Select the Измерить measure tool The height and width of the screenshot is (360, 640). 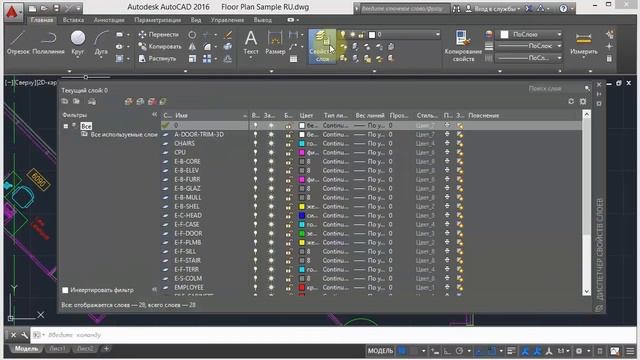point(584,43)
